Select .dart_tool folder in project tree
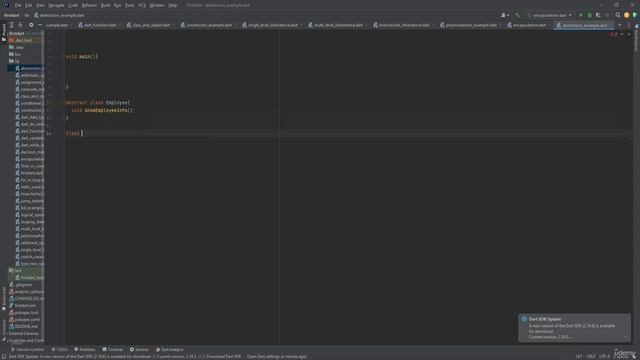Viewport: 640px width, 360px height. tap(26, 40)
